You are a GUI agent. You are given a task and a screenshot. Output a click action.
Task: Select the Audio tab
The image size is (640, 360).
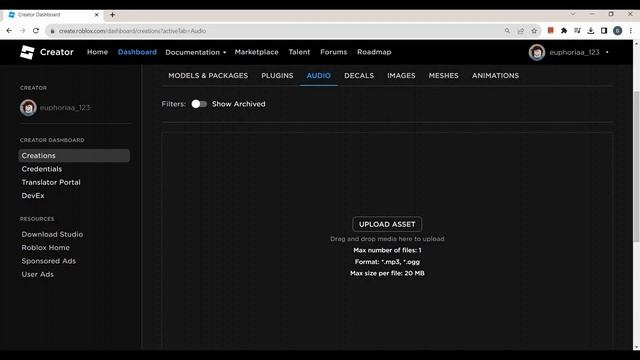319,76
